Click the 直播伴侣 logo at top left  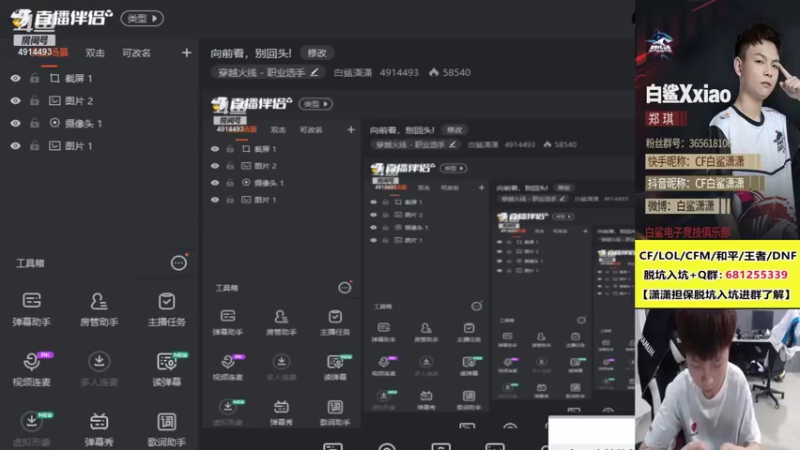(x=61, y=18)
